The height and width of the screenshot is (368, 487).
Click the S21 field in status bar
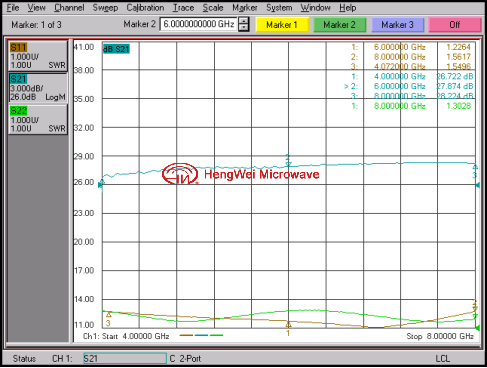(125, 359)
